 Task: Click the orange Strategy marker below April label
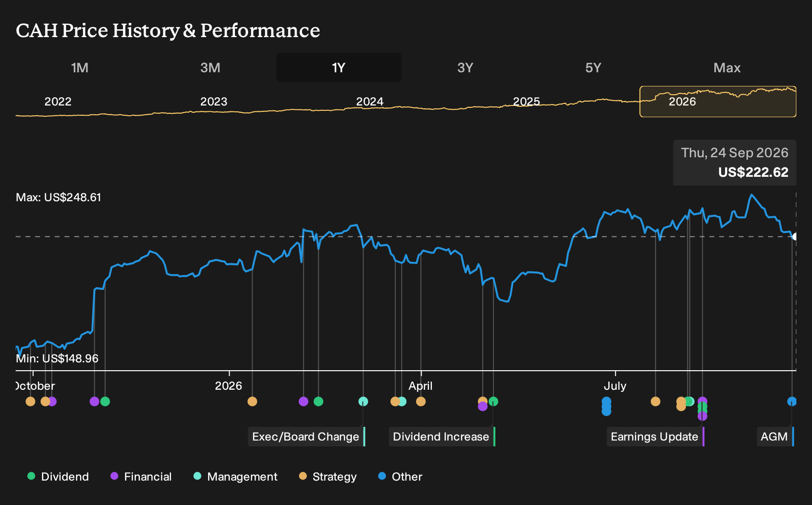pos(421,401)
